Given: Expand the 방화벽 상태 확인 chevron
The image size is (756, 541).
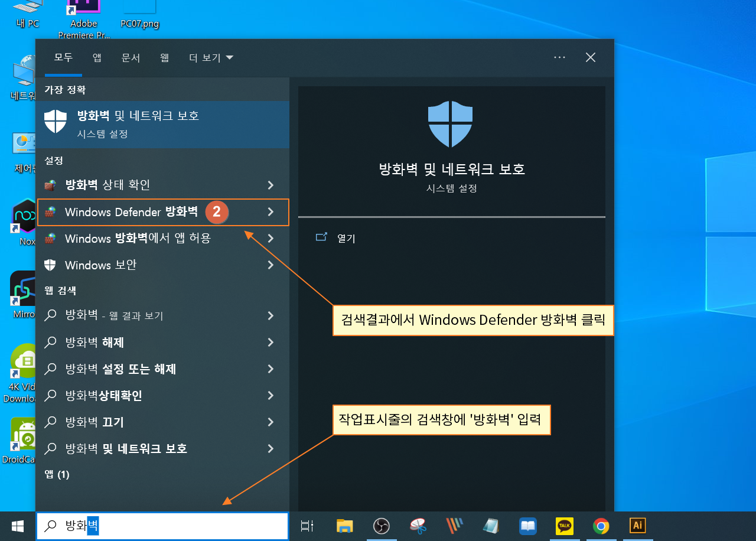Looking at the screenshot, I should 271,185.
